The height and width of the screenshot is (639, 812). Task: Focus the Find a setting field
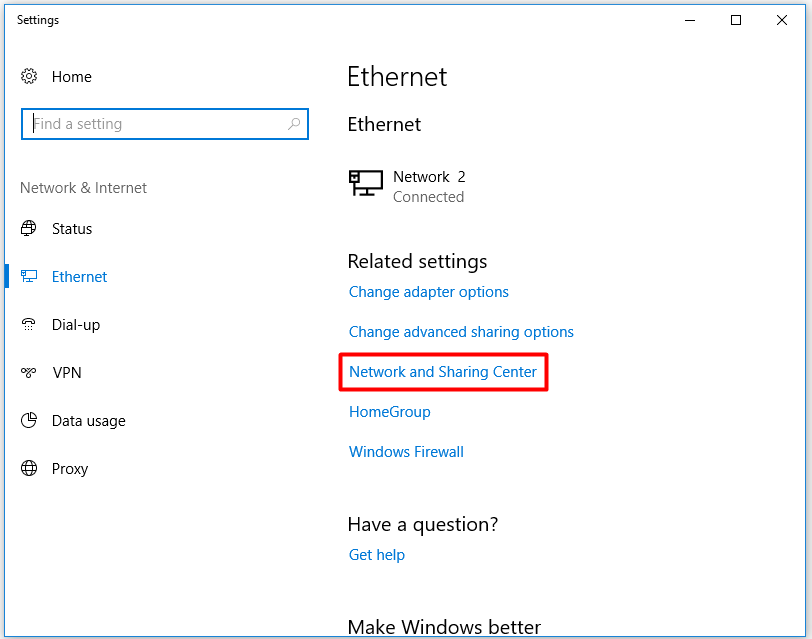click(x=165, y=124)
